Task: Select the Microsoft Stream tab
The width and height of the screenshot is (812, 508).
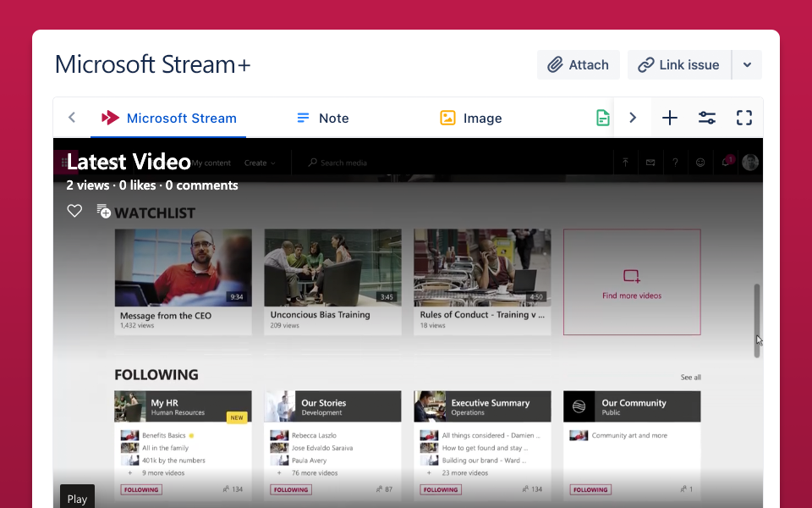Action: 168,118
